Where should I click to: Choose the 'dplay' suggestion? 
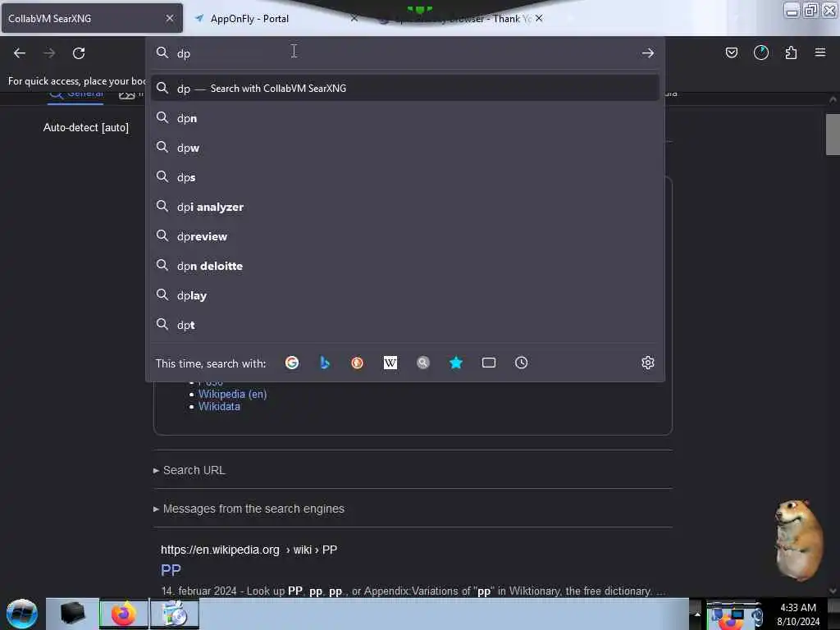point(405,295)
